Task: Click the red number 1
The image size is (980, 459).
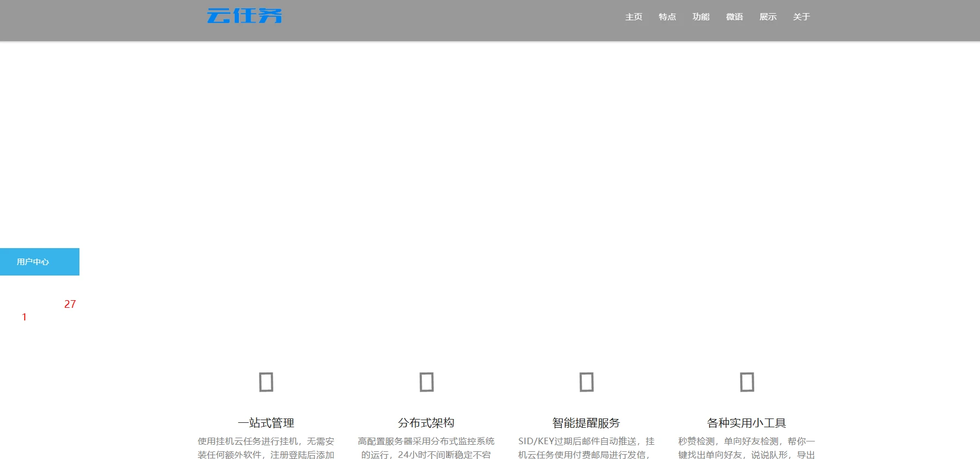Action: coord(24,317)
